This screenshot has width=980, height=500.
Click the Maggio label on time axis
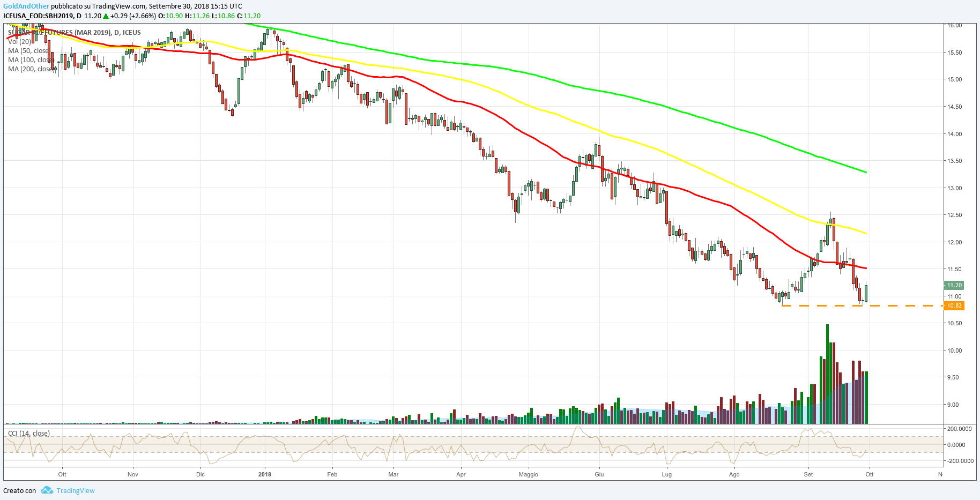pyautogui.click(x=528, y=474)
